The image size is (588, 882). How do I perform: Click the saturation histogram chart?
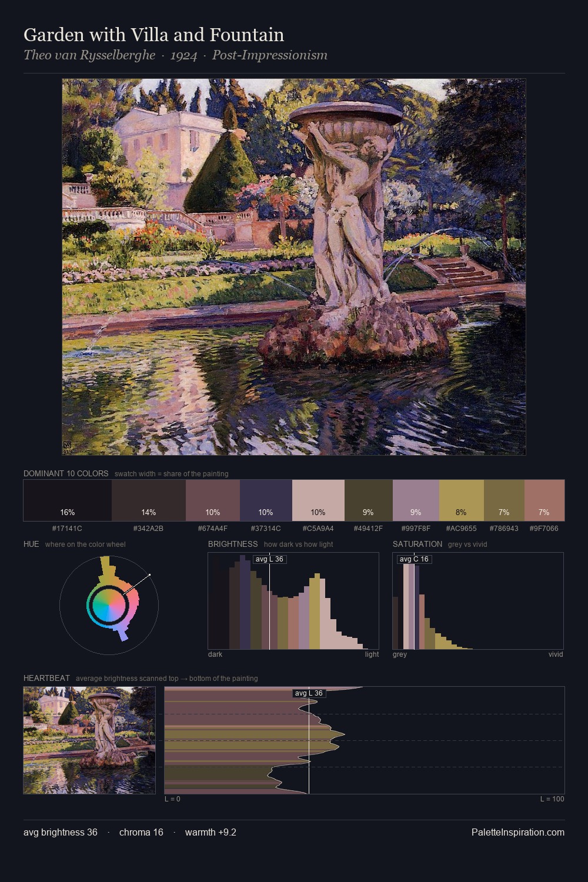click(478, 601)
